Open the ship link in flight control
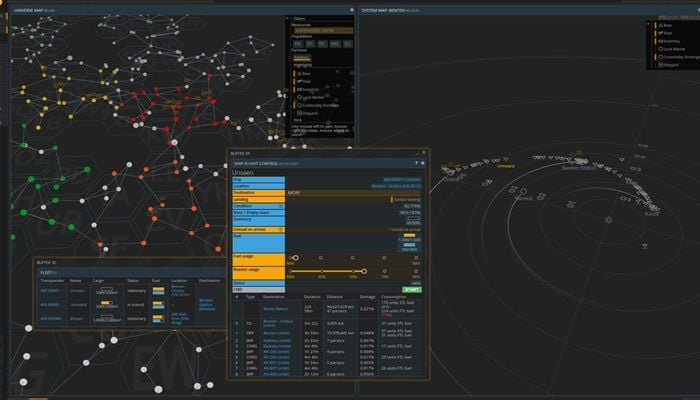 (402, 179)
